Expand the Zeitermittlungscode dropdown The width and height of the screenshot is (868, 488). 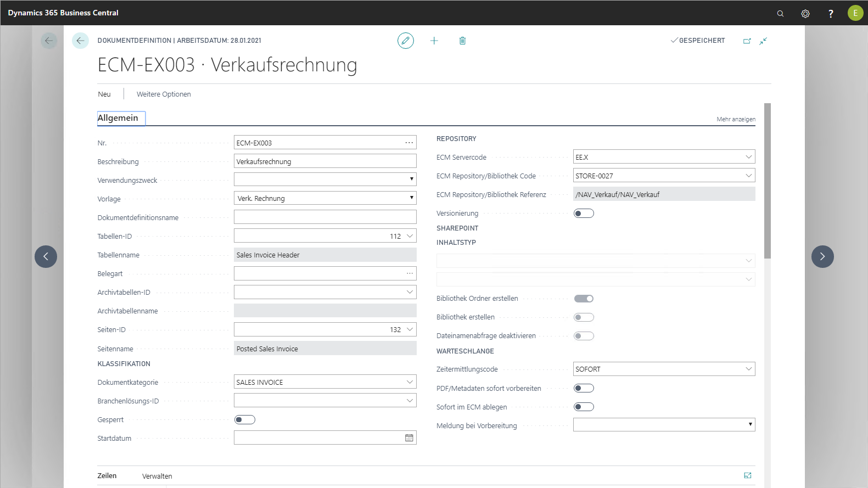click(x=748, y=369)
